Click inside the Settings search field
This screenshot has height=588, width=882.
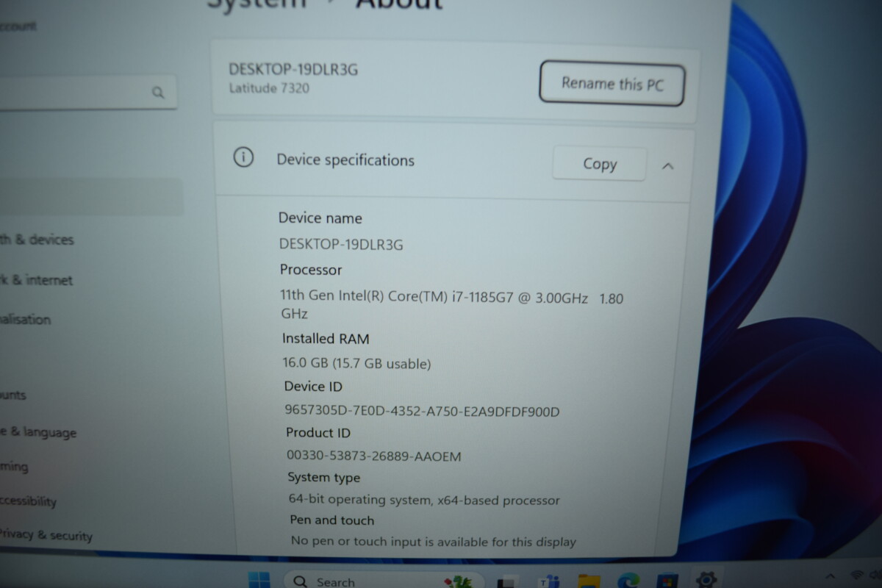pyautogui.click(x=88, y=92)
